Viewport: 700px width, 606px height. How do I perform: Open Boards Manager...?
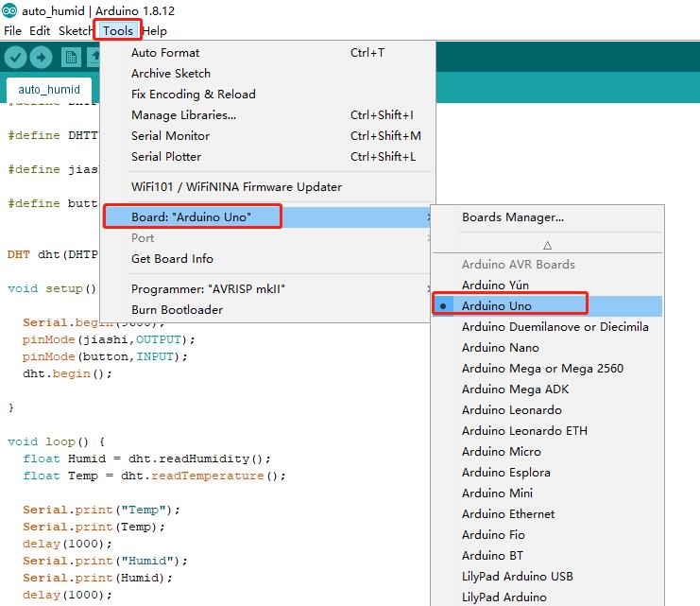click(x=512, y=216)
